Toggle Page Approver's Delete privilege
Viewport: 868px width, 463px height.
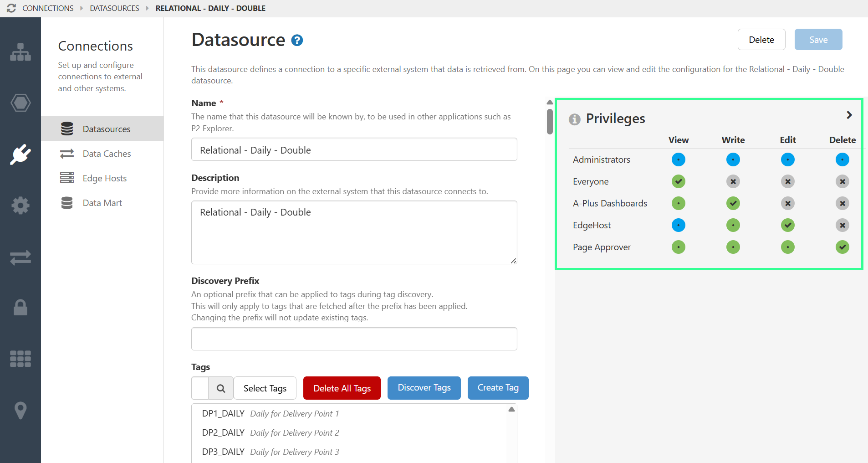pyautogui.click(x=842, y=247)
